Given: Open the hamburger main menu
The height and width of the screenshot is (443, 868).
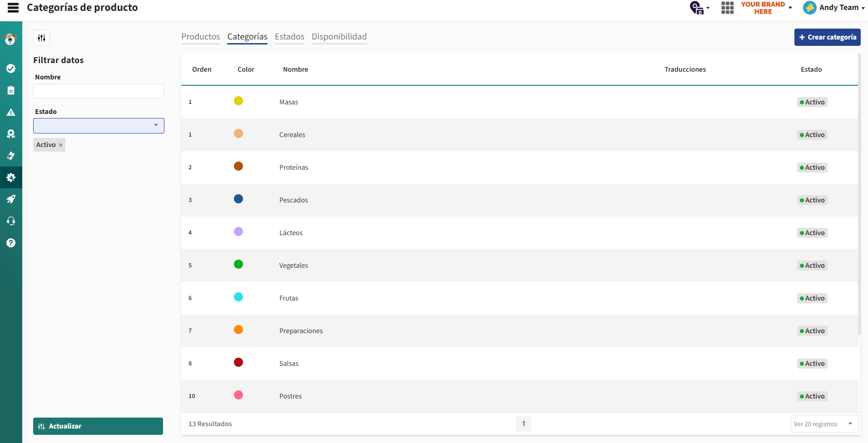Looking at the screenshot, I should [13, 7].
